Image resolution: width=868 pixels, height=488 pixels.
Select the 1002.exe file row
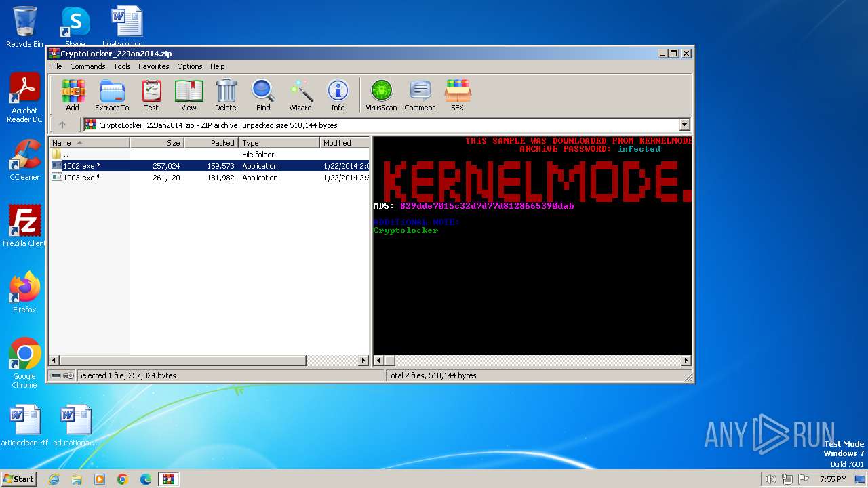click(210, 166)
